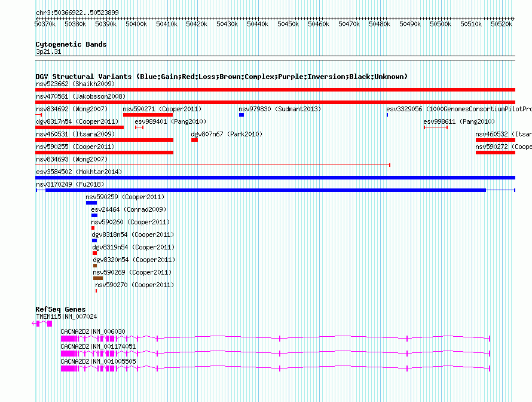Viewport: 532px width, 402px height.
Task: Click the RefSeq Genes track title
Action: 61,309
